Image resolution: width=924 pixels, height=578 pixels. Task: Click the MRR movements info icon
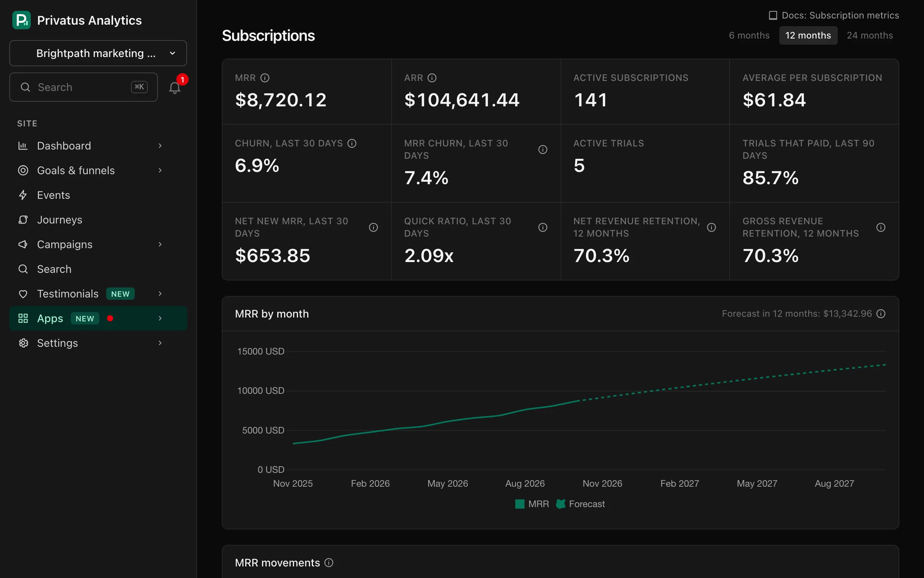pyautogui.click(x=329, y=563)
